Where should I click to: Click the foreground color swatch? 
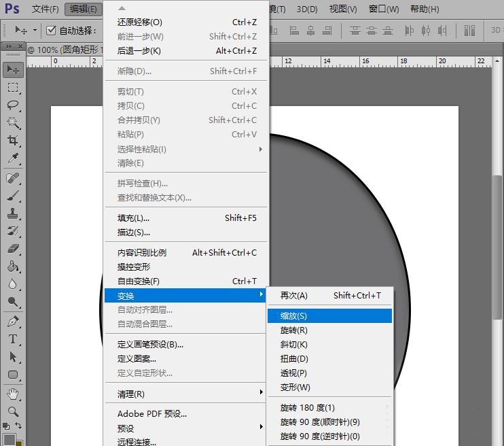point(8,440)
